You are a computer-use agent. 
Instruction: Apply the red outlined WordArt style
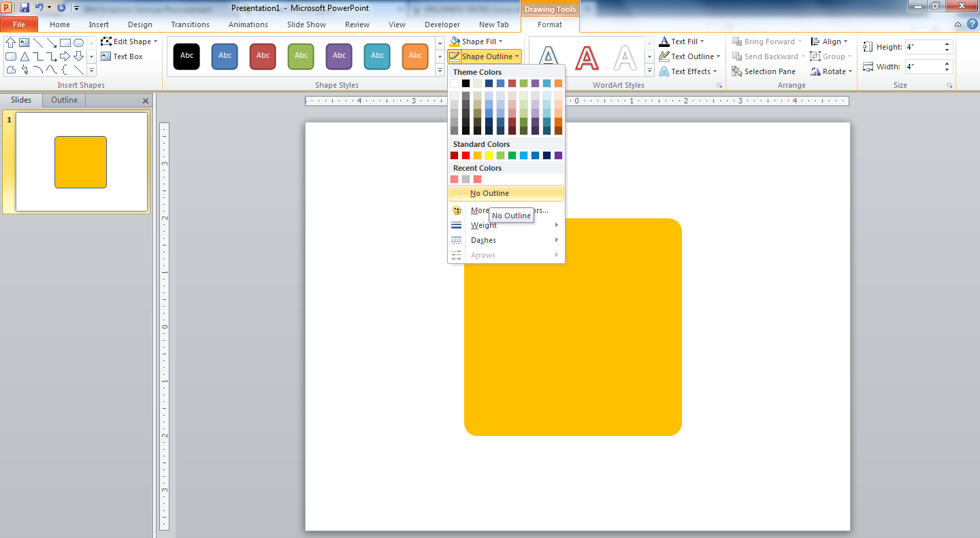[x=587, y=58]
